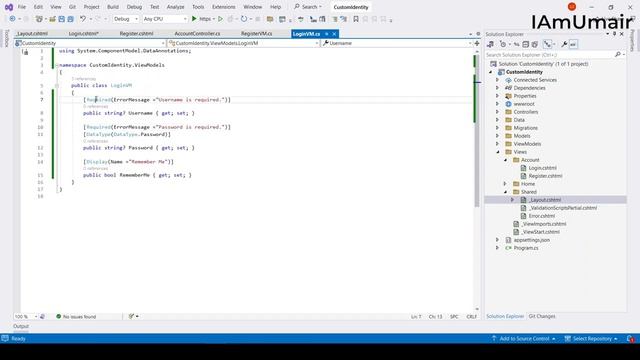Open the Output panel
The height and width of the screenshot is (360, 640).
(21, 327)
